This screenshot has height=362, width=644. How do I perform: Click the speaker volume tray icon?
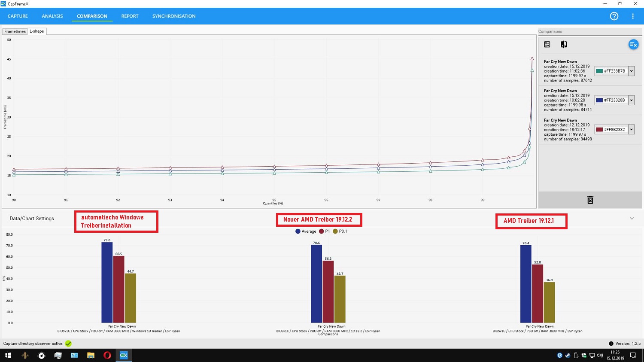coord(600,355)
